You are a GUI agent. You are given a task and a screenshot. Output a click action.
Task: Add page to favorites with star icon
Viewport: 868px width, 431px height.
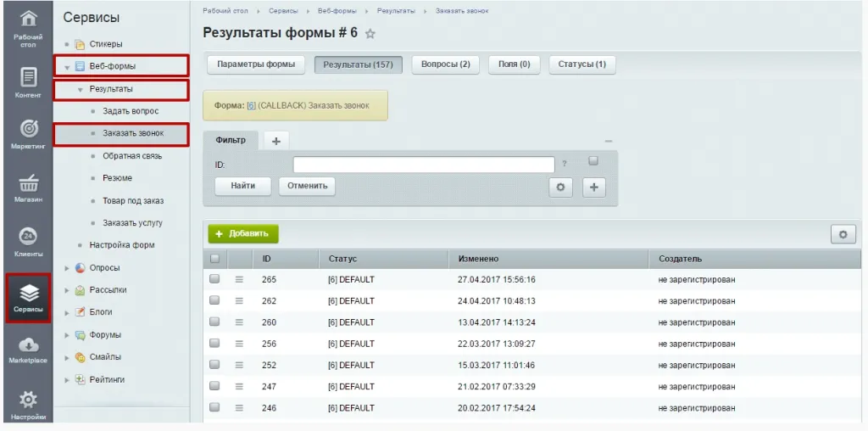pos(370,34)
